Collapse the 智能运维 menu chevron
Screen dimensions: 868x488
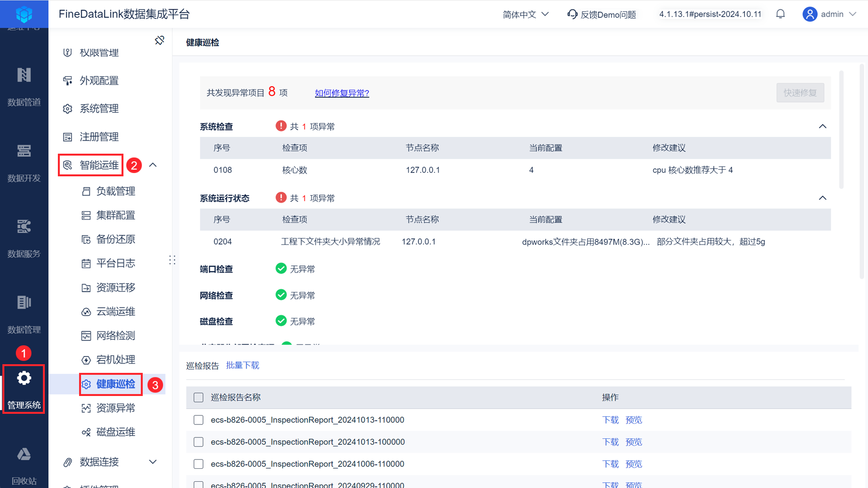tap(153, 165)
